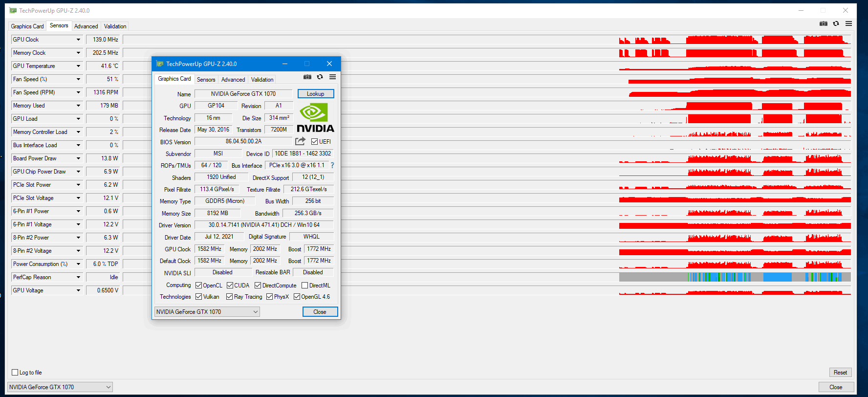Click the Board Power Draw value 13.8 W
The height and width of the screenshot is (397, 868).
point(104,158)
